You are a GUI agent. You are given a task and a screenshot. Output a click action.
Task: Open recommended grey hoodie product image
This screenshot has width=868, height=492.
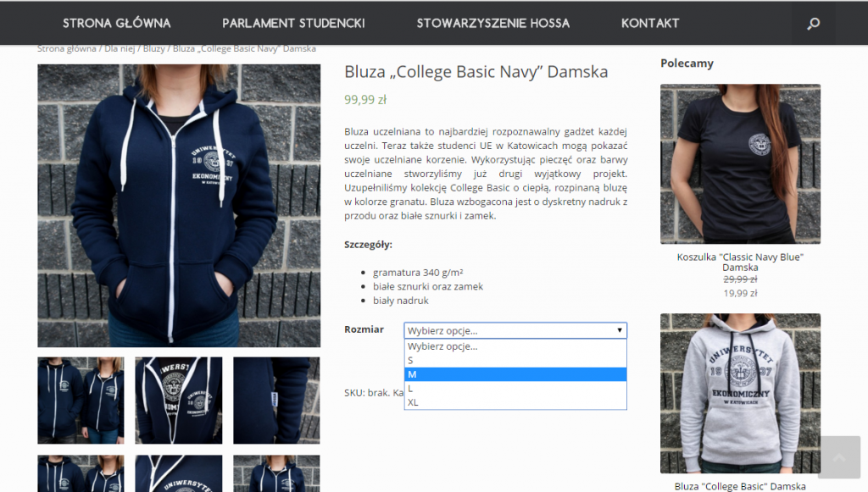pos(740,394)
